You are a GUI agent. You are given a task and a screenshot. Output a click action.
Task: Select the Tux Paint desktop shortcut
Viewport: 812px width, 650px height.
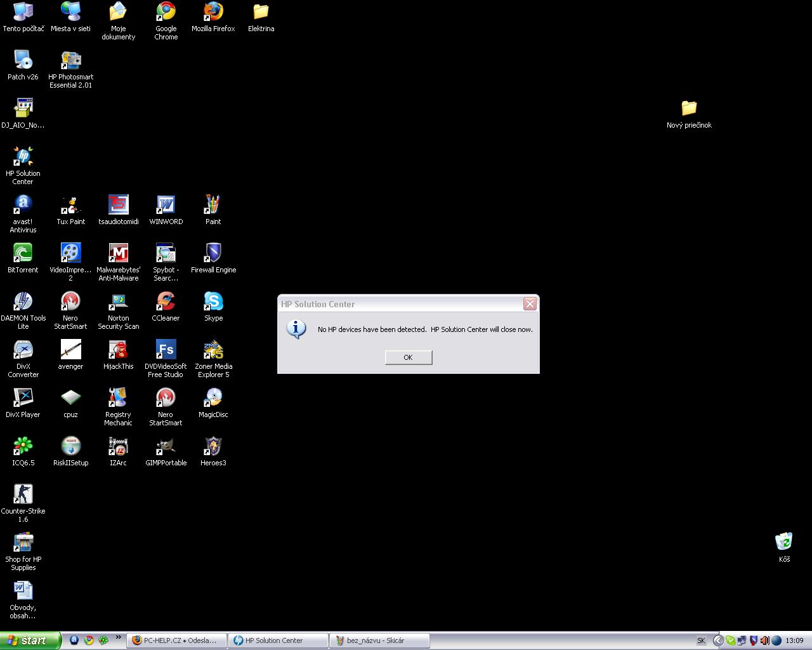coord(70,210)
